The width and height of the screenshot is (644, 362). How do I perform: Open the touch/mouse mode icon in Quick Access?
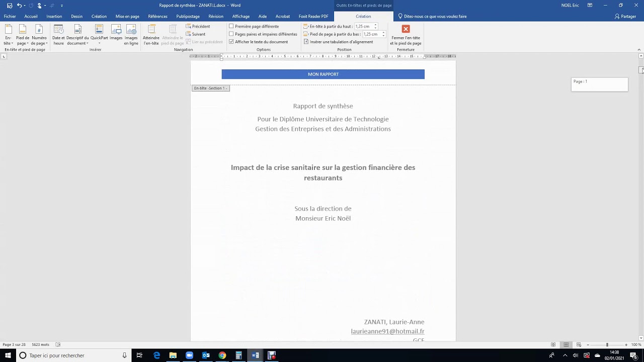(x=39, y=5)
